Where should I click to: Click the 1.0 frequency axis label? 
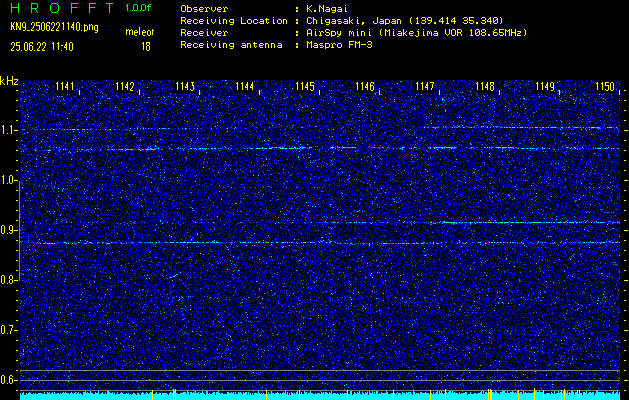click(x=8, y=180)
